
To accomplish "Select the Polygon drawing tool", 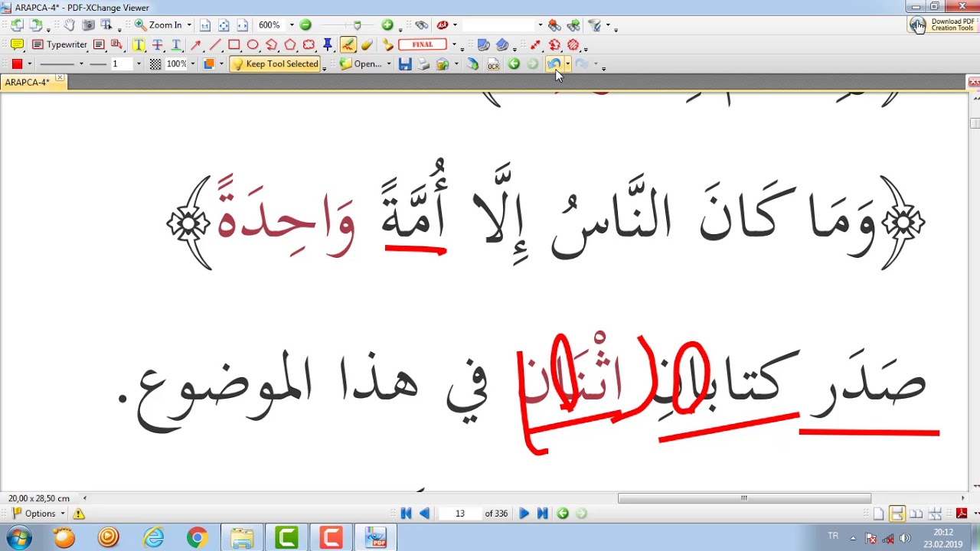I will (290, 45).
